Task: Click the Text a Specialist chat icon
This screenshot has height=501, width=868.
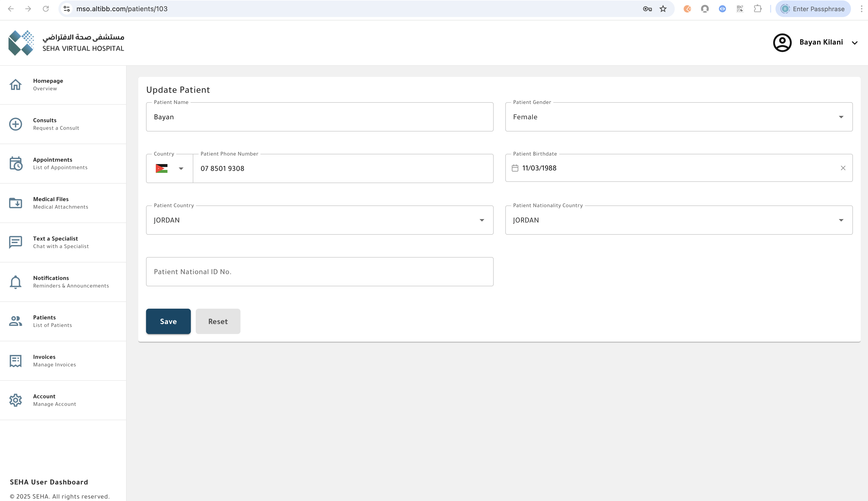Action: click(16, 242)
